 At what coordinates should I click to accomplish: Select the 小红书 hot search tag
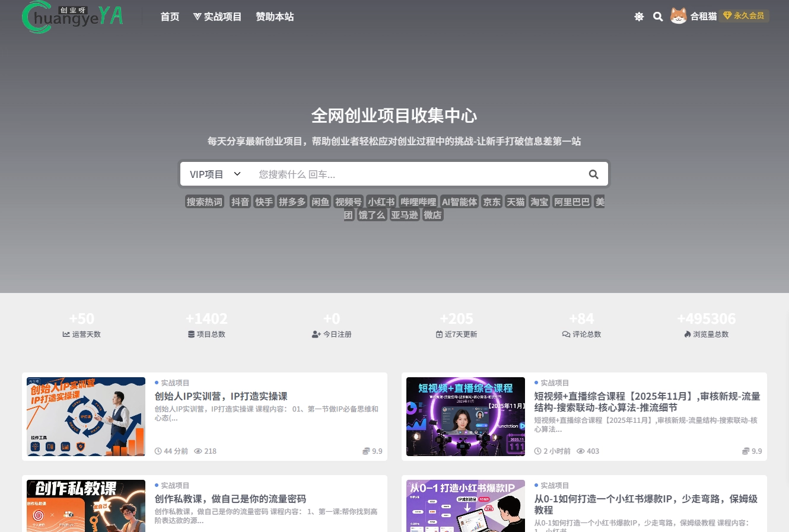(x=381, y=202)
